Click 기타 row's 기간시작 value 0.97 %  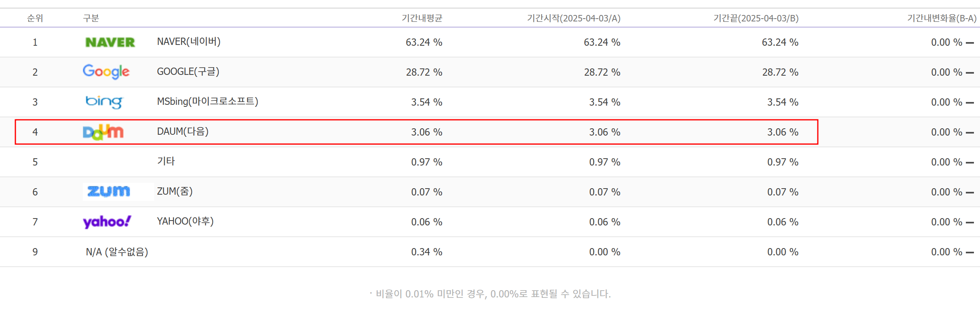[605, 162]
